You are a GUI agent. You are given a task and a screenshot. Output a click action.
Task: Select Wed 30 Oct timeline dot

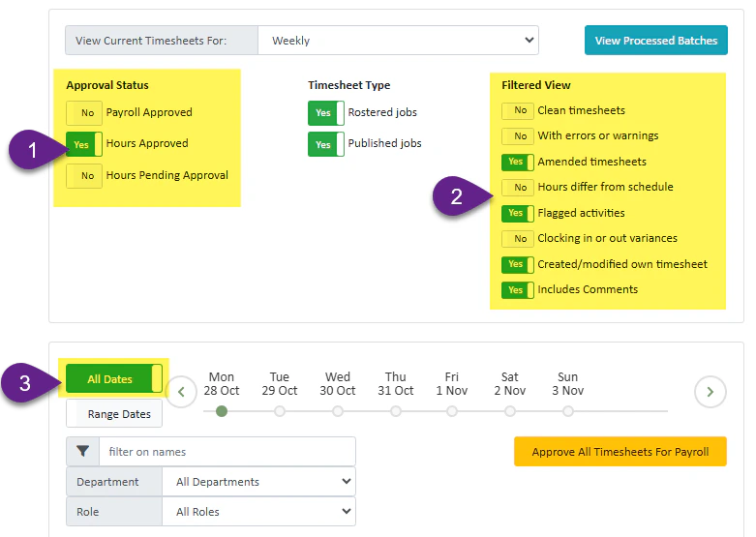338,411
